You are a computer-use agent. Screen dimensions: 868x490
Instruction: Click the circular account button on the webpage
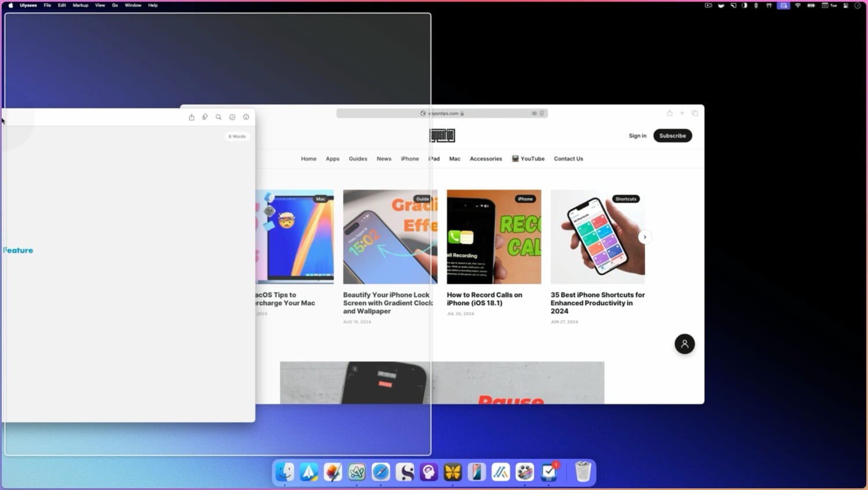pos(685,343)
